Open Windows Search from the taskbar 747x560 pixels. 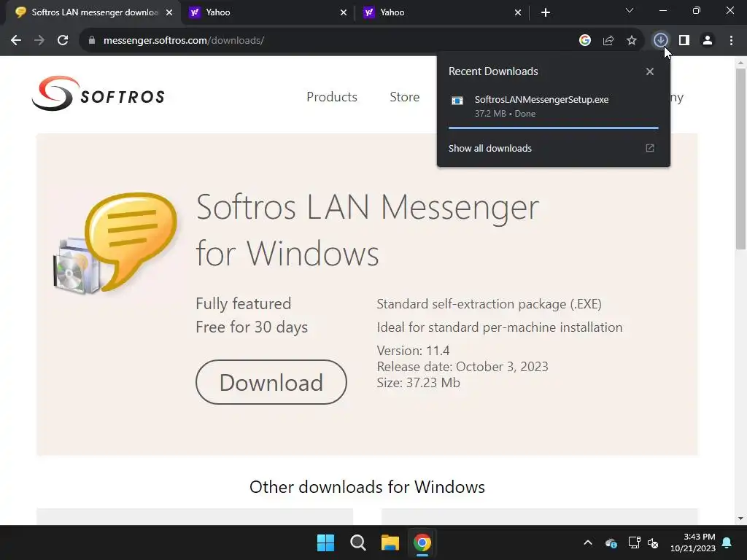tap(357, 542)
